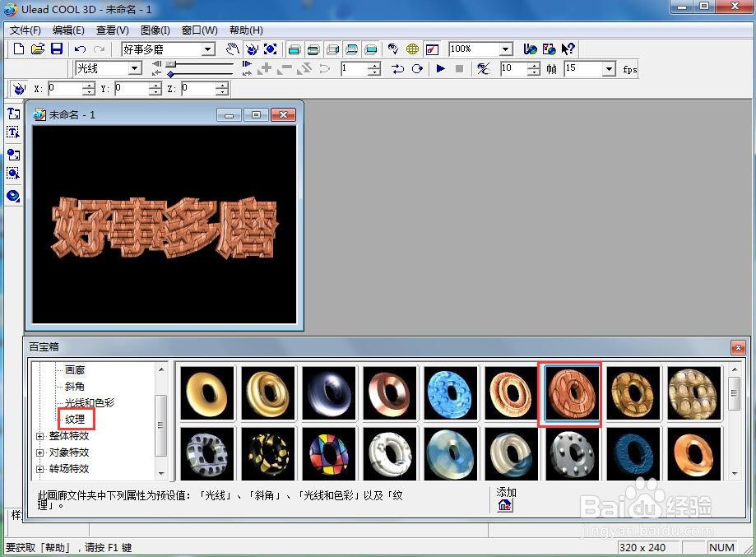
Task: Expand the 转场特效 tree node
Action: pos(40,469)
